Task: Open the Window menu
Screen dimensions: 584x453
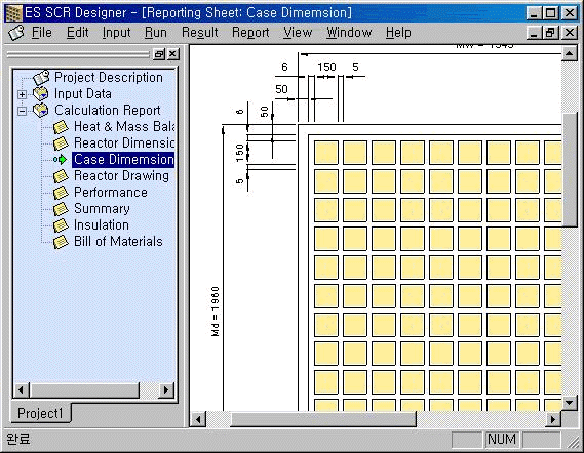Action: (349, 33)
